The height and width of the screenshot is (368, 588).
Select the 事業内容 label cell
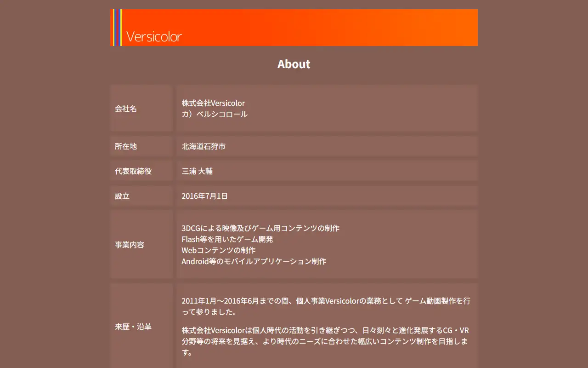pos(141,245)
